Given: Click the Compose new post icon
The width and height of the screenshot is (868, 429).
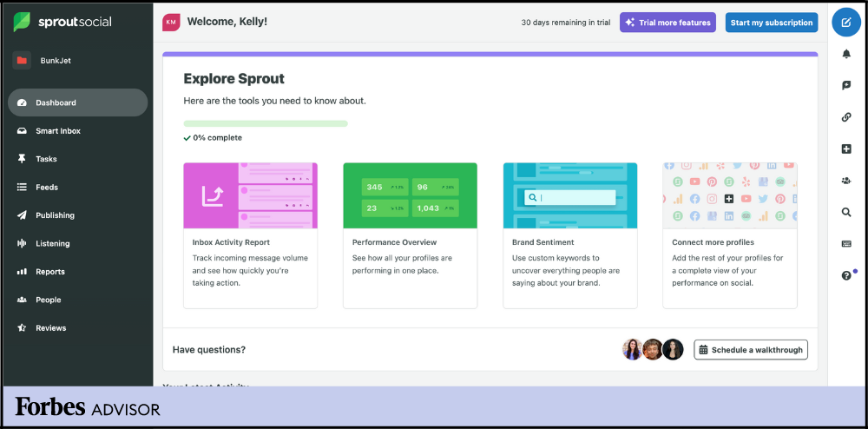Looking at the screenshot, I should click(x=846, y=23).
